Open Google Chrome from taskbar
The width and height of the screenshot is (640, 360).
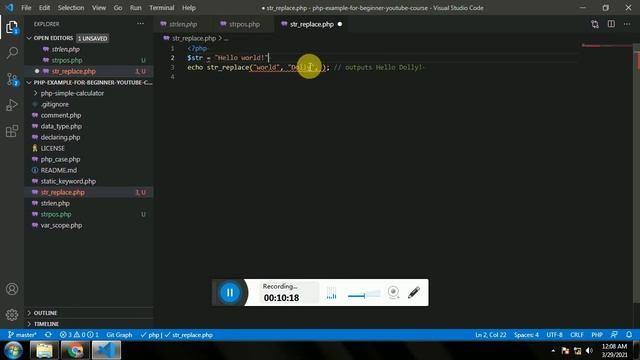(x=75, y=350)
